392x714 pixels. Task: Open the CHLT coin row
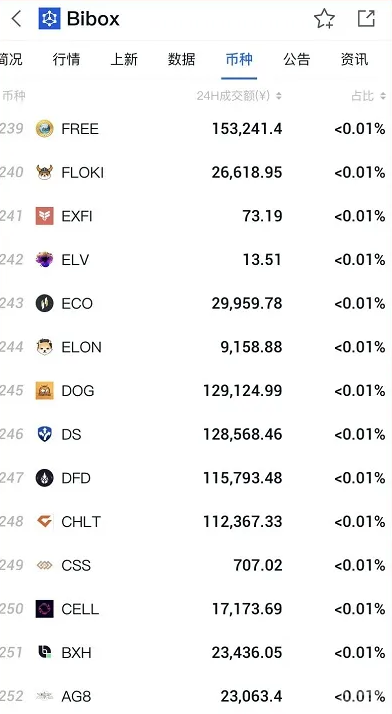click(196, 521)
